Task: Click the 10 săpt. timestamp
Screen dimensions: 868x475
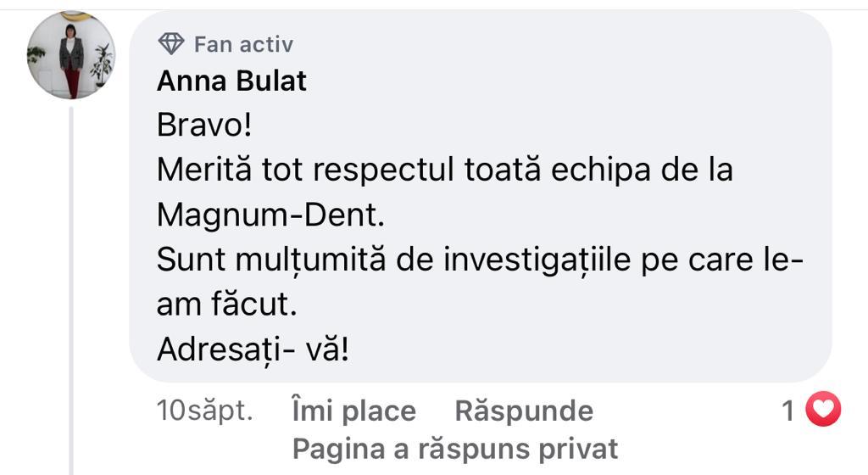Action: (205, 411)
